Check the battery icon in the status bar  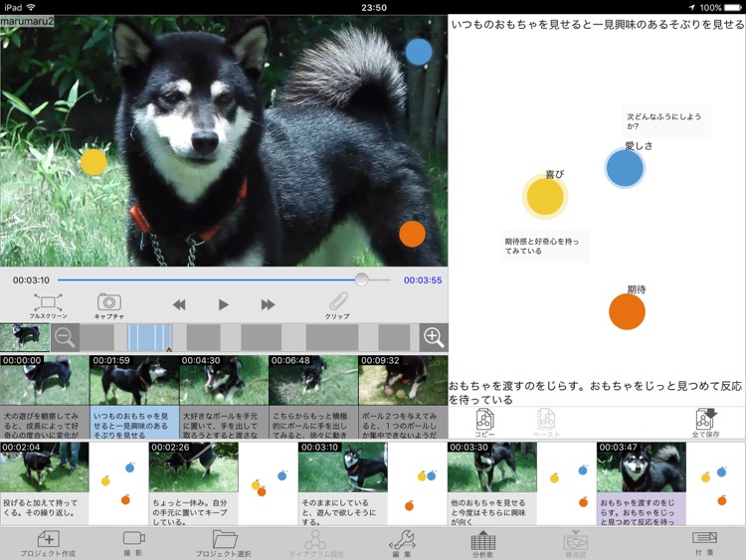pos(733,8)
